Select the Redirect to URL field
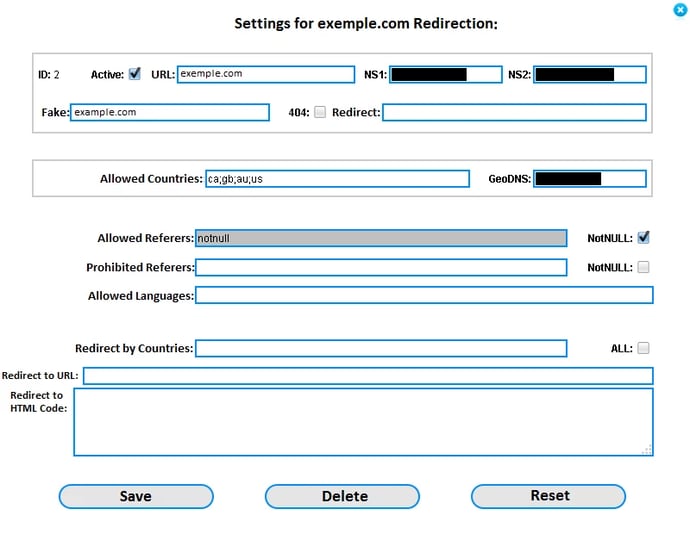 pyautogui.click(x=368, y=376)
